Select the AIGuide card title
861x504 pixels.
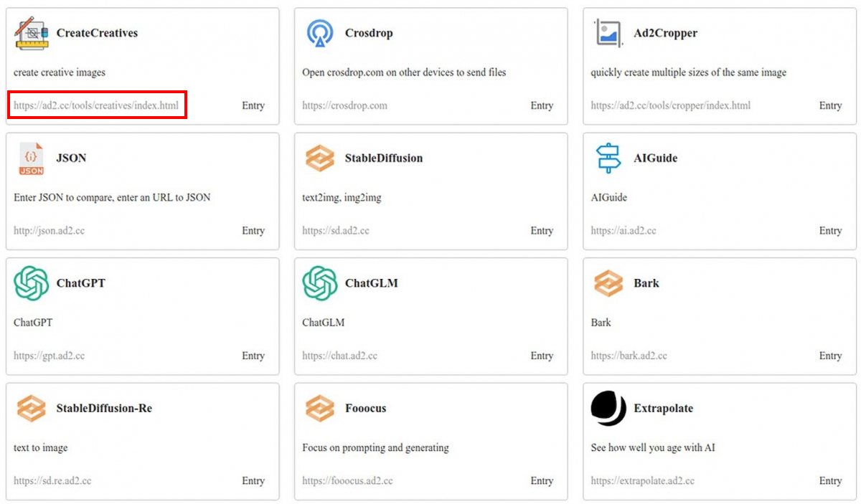(655, 158)
